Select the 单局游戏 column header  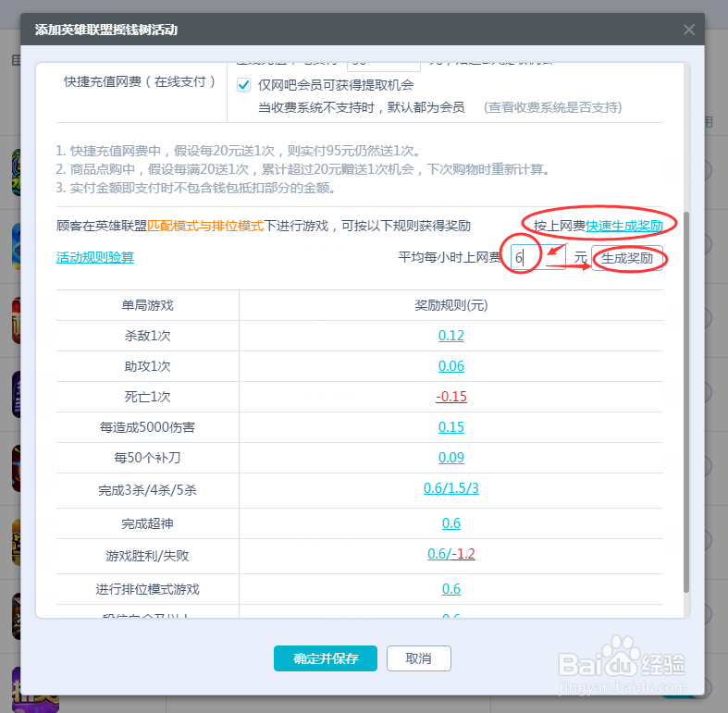[147, 305]
